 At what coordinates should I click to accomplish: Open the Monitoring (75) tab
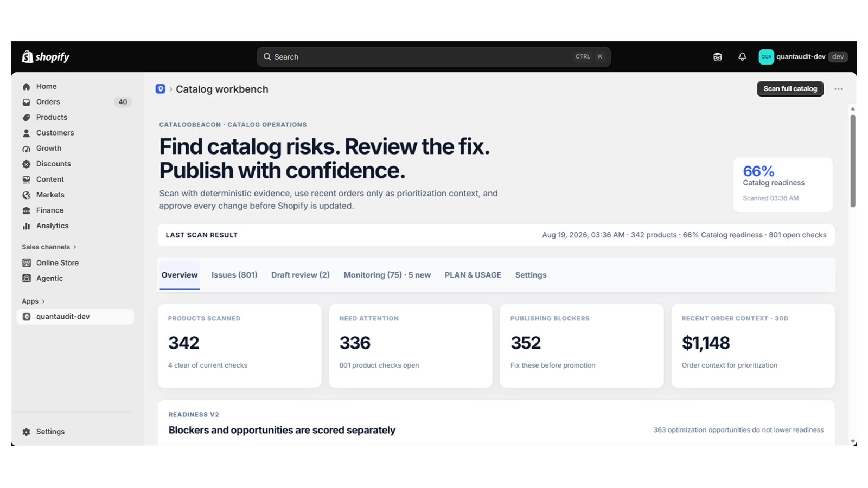pos(387,275)
